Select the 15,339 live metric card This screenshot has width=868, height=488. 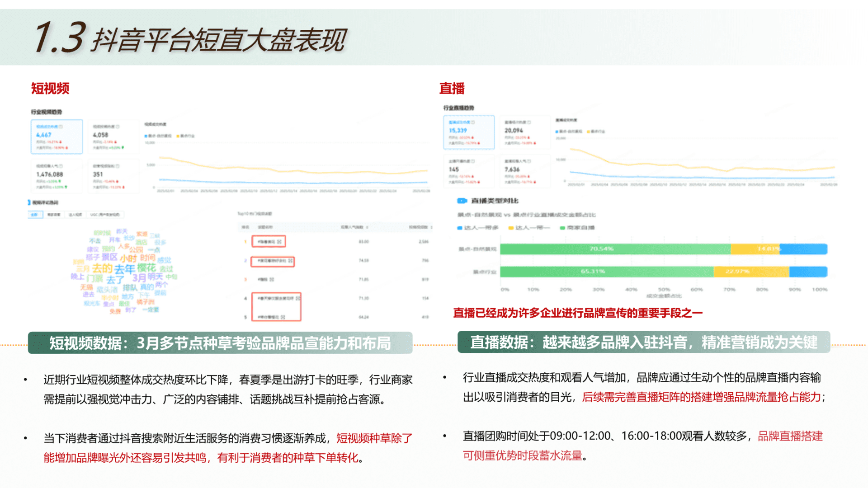pos(469,132)
